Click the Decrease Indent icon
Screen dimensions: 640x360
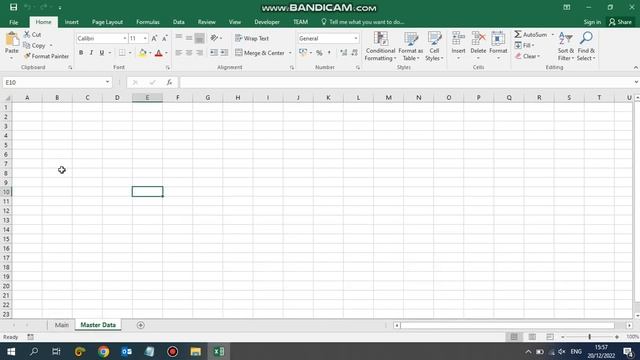coord(214,53)
